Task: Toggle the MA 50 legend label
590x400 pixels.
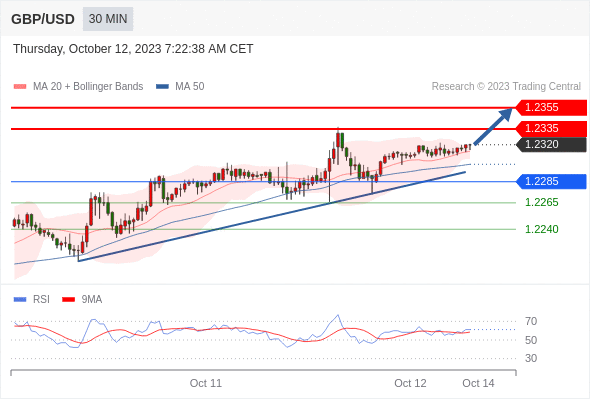Action: pos(190,87)
